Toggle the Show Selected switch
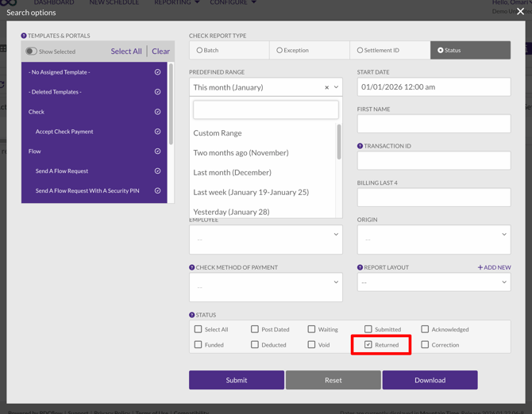The image size is (532, 414). (31, 52)
